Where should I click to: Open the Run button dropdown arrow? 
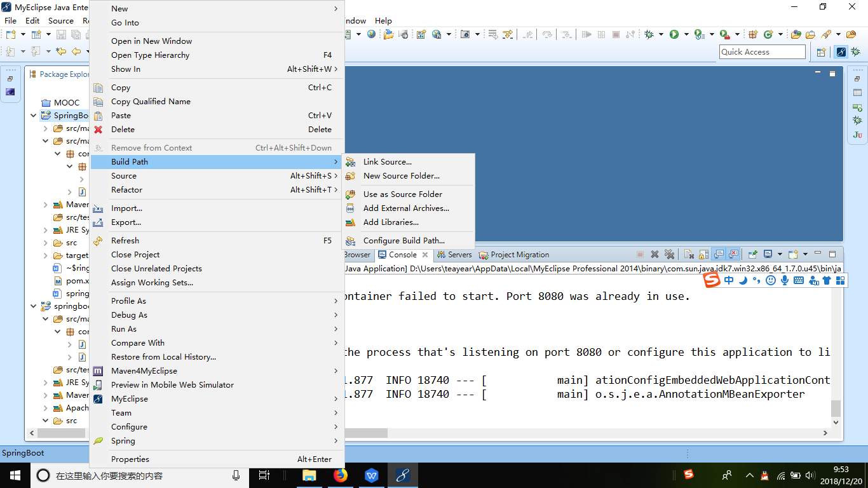coord(686,34)
